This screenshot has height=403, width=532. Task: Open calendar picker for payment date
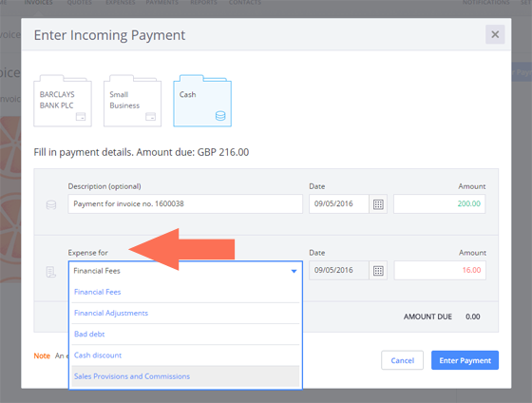click(378, 204)
